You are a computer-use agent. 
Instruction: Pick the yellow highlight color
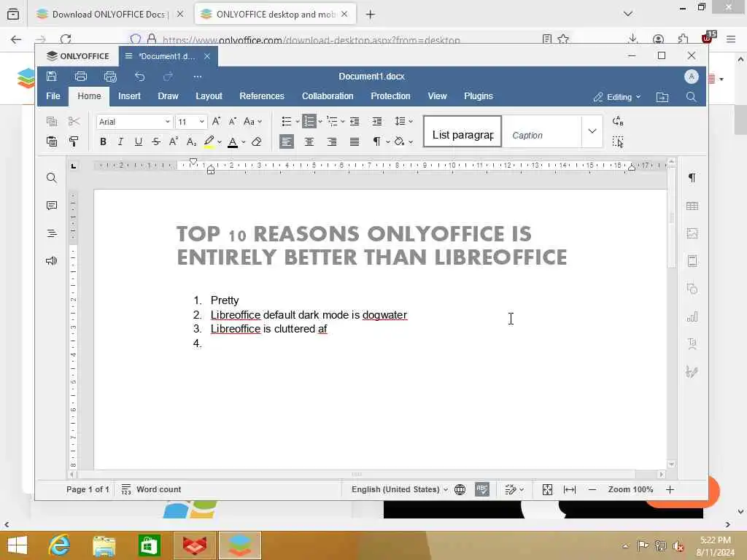coord(209,141)
